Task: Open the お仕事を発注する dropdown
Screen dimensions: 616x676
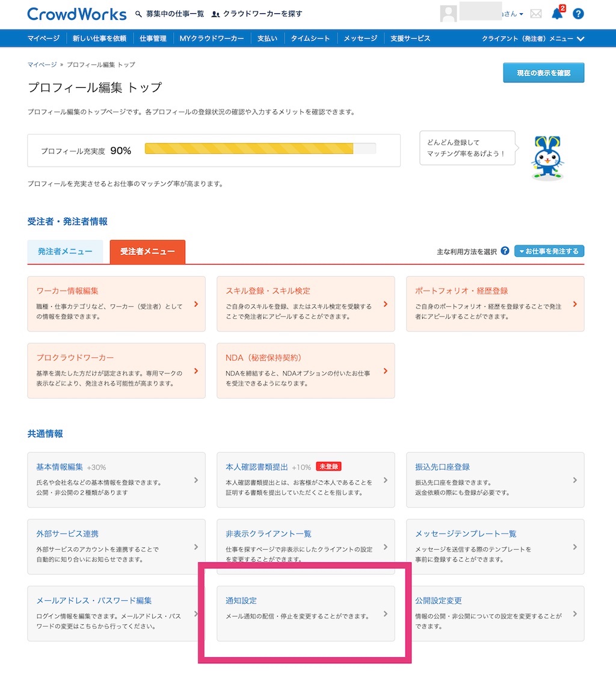Action: (x=549, y=251)
